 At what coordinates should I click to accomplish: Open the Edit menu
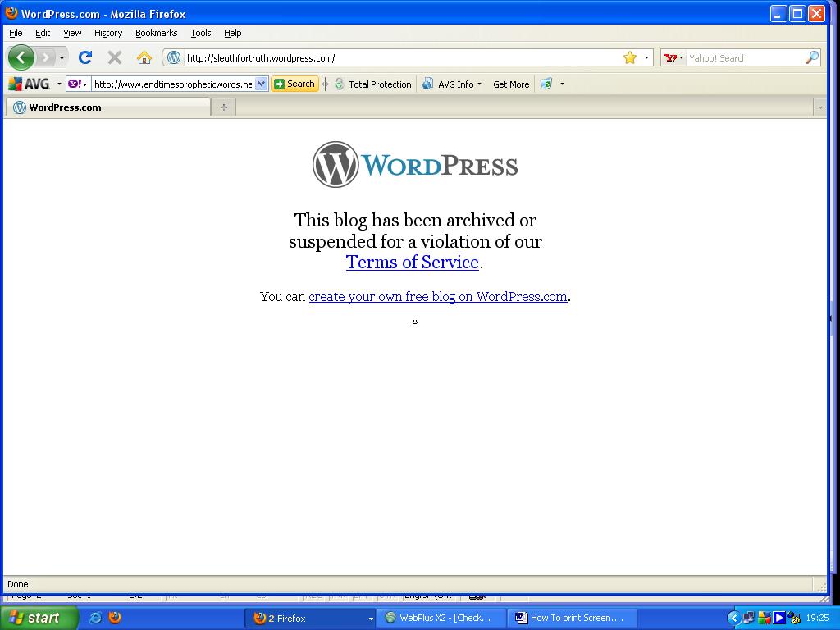(x=43, y=33)
